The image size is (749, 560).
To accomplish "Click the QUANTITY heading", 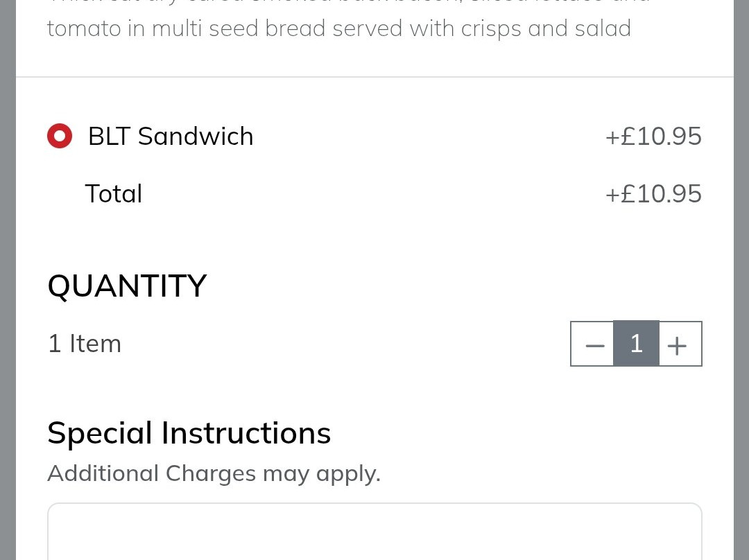I will coord(127,286).
